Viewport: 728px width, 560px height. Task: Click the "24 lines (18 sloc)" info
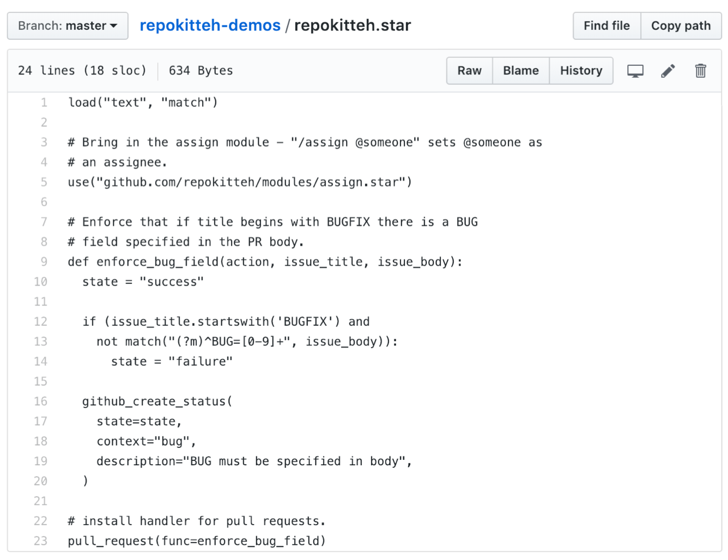[x=82, y=71]
